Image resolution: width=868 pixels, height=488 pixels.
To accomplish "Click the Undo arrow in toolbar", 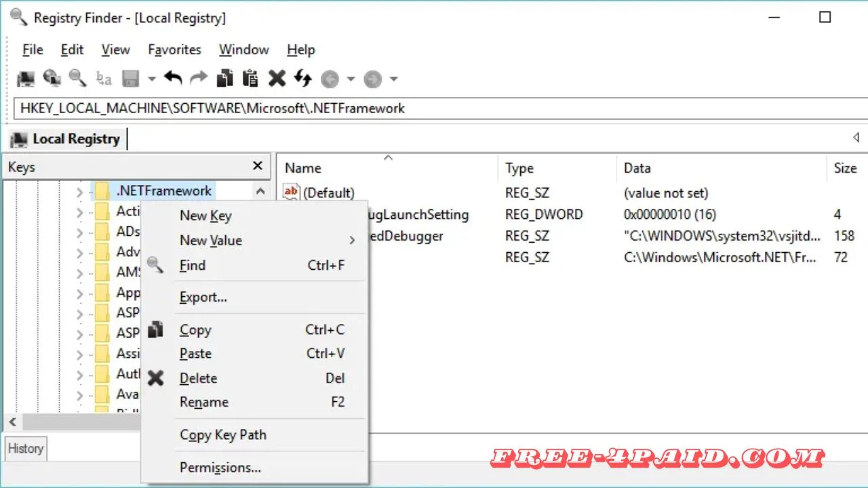I will click(x=173, y=79).
